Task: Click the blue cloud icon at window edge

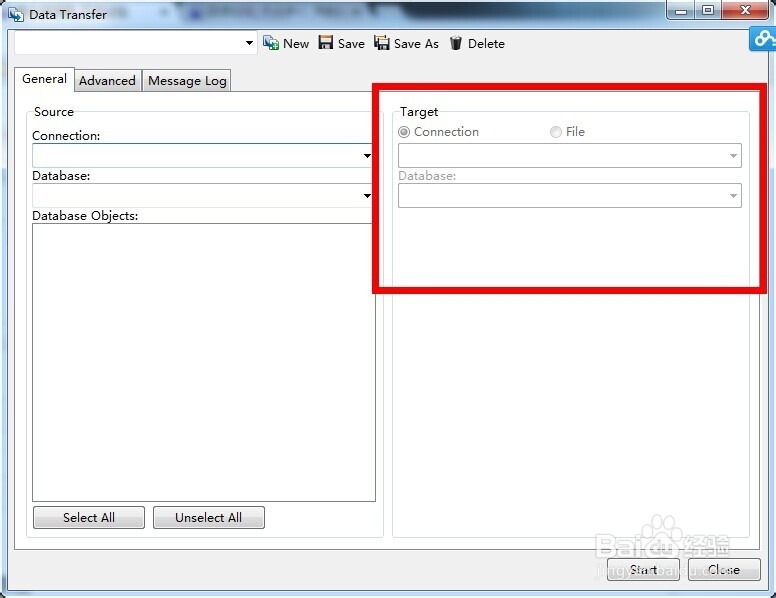Action: coord(763,39)
